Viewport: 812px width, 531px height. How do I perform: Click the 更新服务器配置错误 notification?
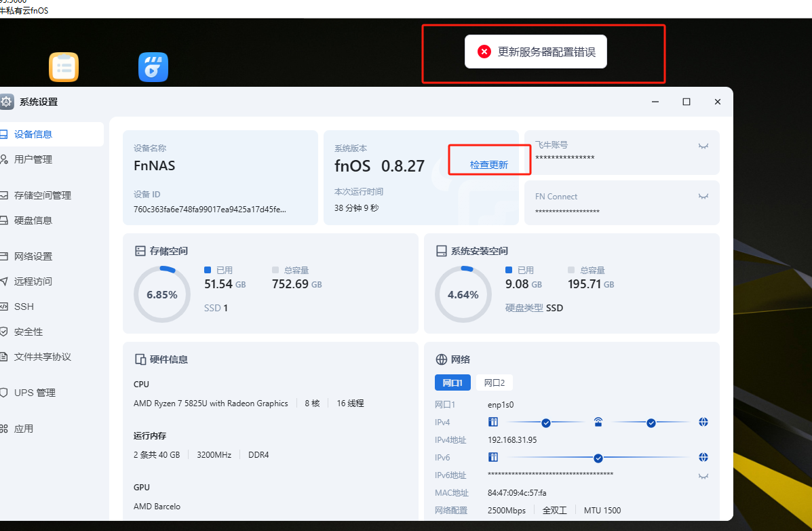pyautogui.click(x=535, y=52)
